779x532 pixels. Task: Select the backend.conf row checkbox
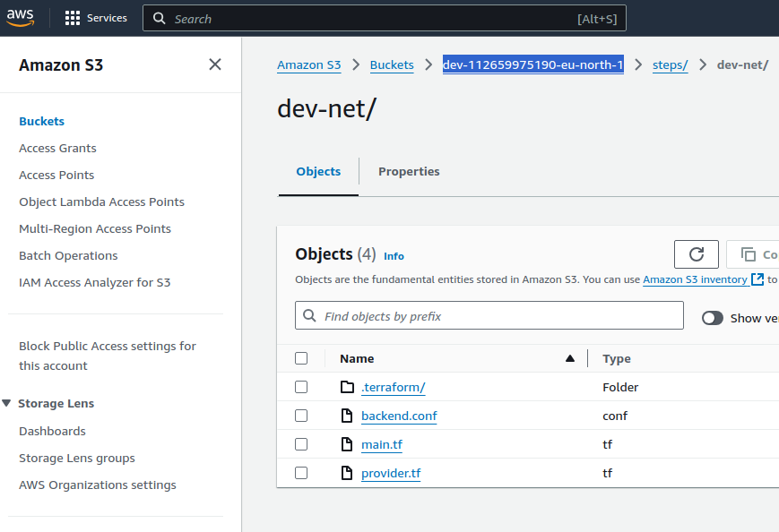301,416
